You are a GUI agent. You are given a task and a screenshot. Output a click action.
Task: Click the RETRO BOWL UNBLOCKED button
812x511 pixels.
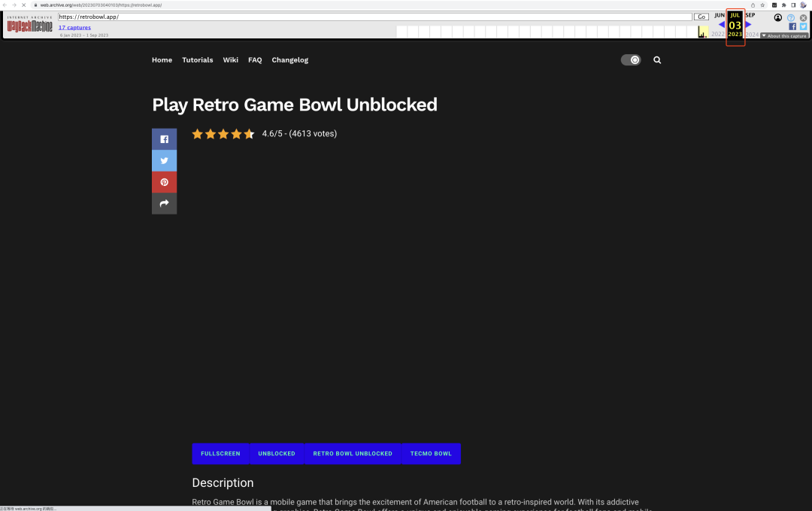click(x=353, y=454)
